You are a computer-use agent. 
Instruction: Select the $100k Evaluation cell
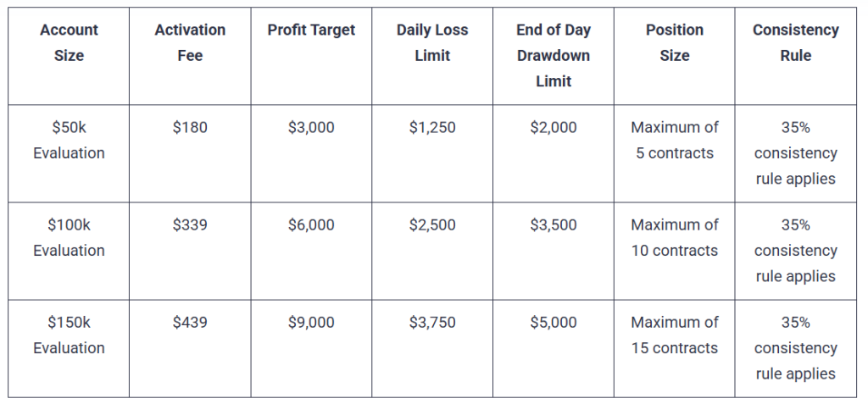click(x=69, y=238)
